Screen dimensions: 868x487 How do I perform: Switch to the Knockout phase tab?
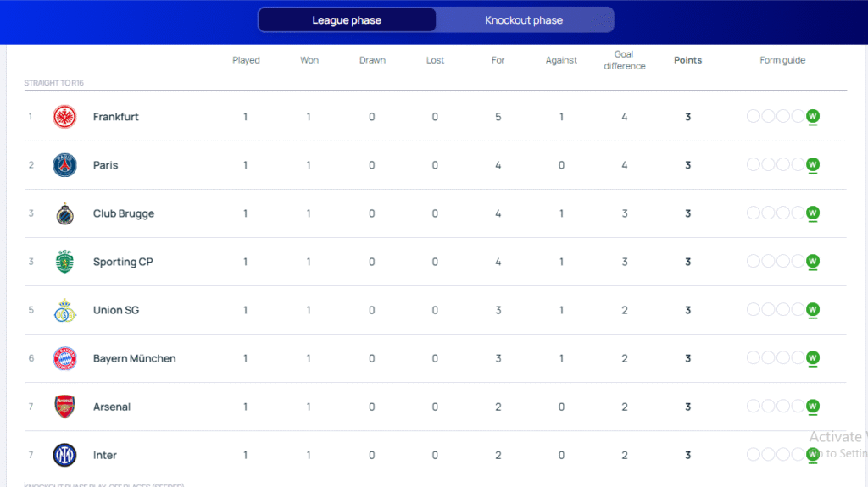pos(524,20)
